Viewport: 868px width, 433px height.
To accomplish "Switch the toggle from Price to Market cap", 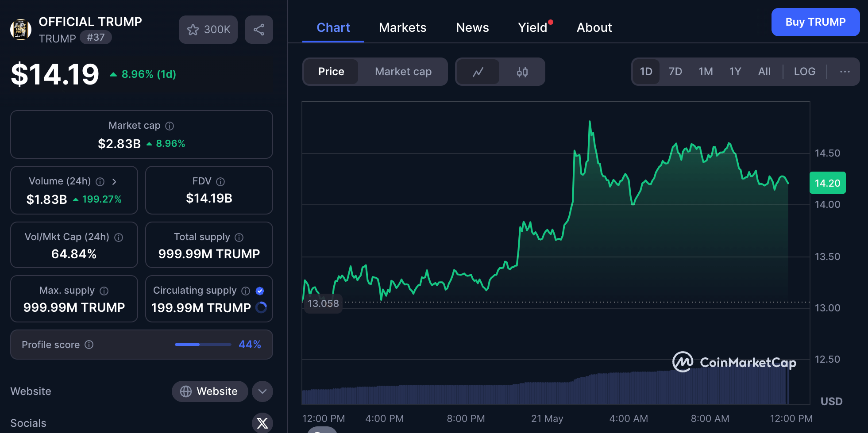I will click(x=403, y=71).
